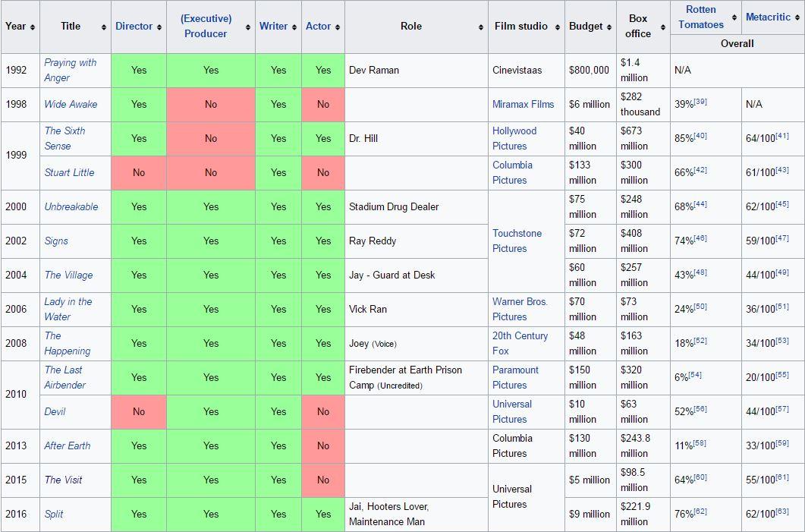The width and height of the screenshot is (805, 532).
Task: Follow the After Earth title link
Action: pos(68,445)
